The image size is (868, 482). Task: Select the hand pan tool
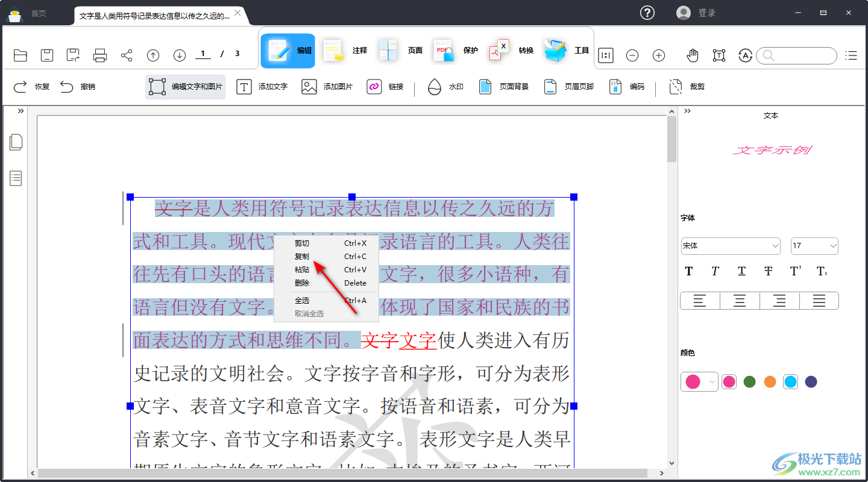click(693, 55)
